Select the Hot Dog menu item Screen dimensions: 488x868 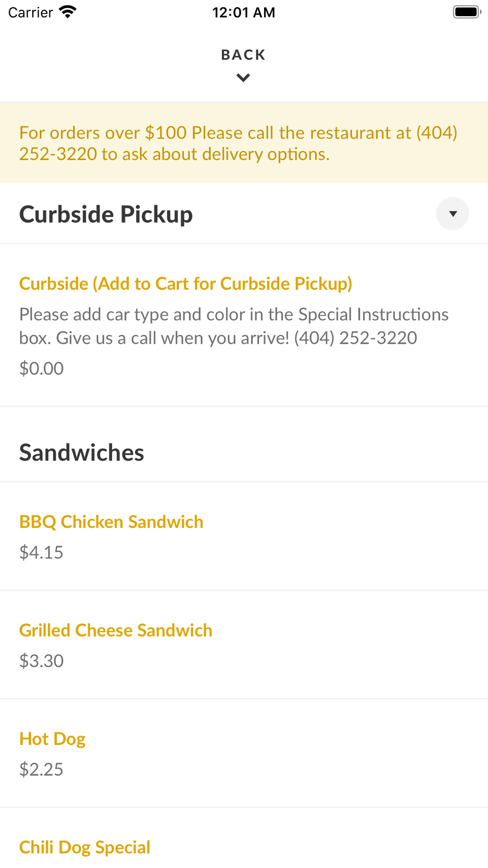coord(52,739)
